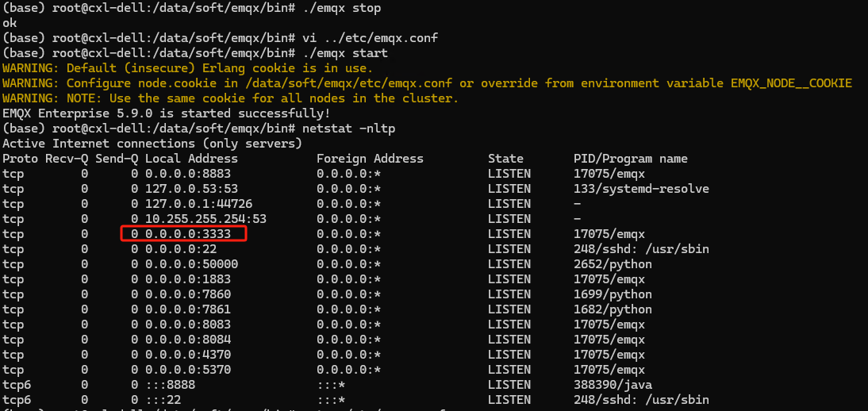Click the 'Foreign Address' column header
The image size is (868, 411).
(x=370, y=159)
